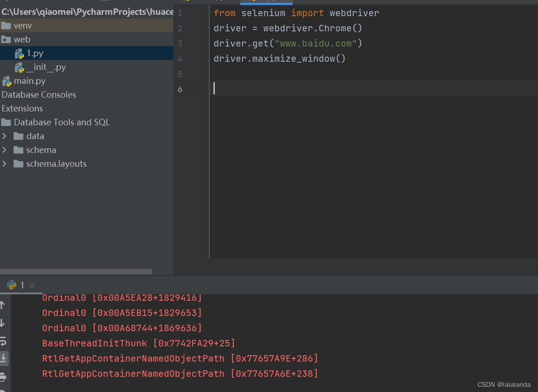This screenshot has height=392, width=538.
Task: Click the schema folder icon
Action: tap(18, 150)
